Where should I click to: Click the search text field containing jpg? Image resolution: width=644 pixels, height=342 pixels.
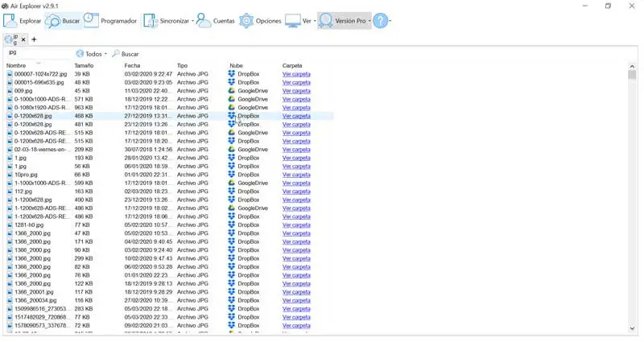[39, 52]
